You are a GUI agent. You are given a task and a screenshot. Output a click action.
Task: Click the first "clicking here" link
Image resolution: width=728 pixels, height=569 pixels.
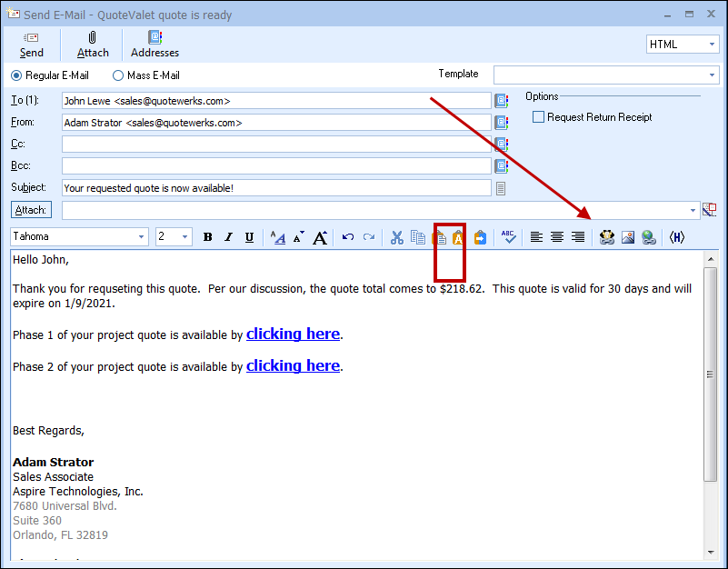pos(293,334)
